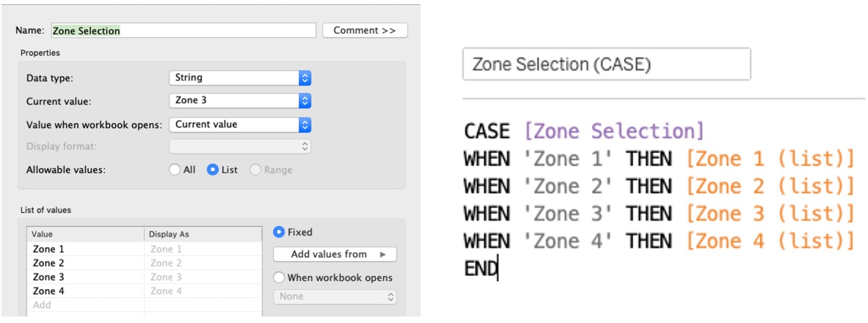This screenshot has width=868, height=323.
Task: Select the Zone 1 value row
Action: [144, 249]
